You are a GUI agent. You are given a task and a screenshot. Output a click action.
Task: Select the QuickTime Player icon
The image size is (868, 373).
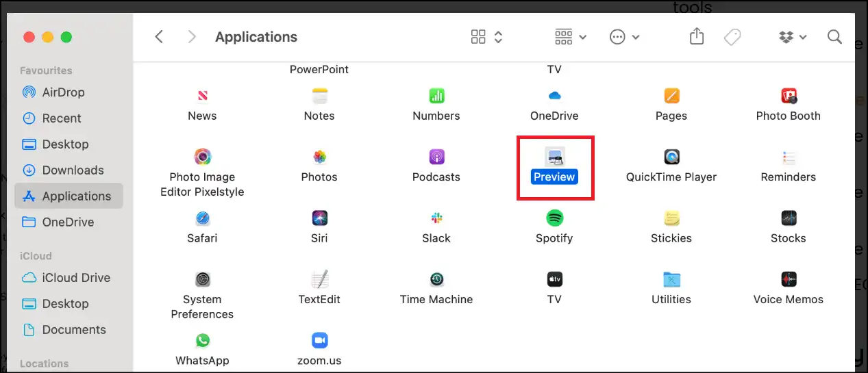pos(671,157)
